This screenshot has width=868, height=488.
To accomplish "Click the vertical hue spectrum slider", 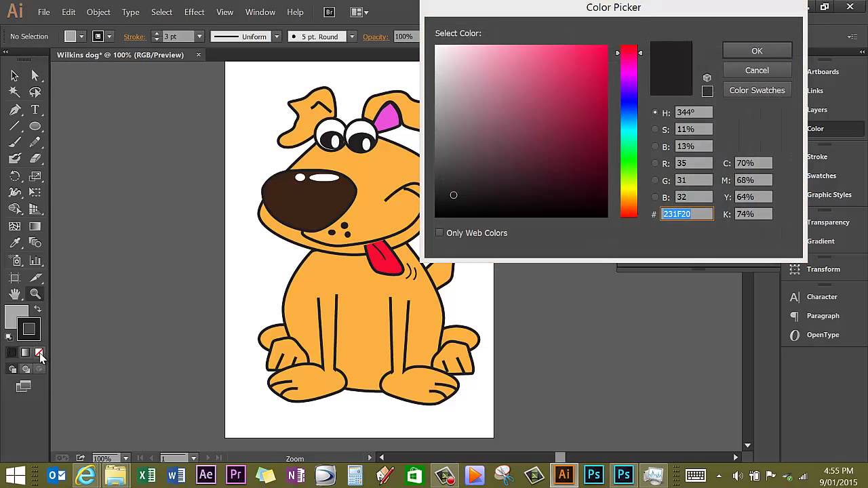I will tap(629, 131).
